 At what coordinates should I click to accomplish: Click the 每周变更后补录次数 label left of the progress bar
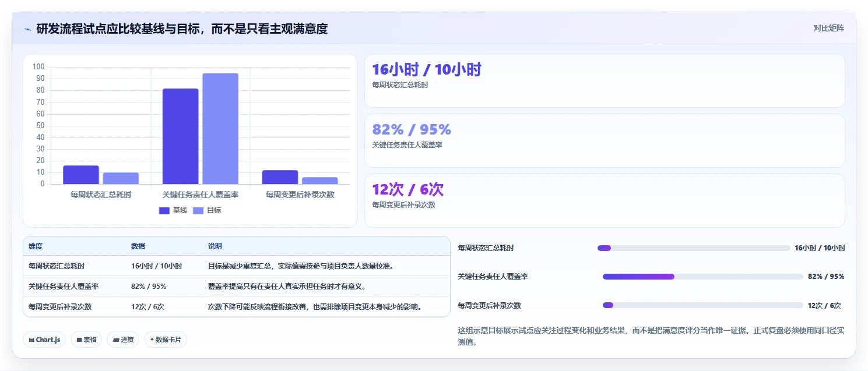tap(490, 305)
